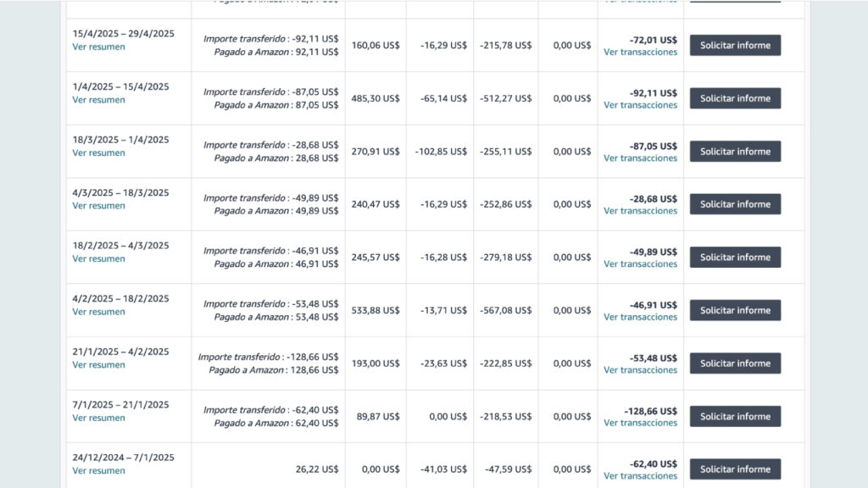Request report for 18/2/2025 – 4/3/2025 period
The width and height of the screenshot is (868, 488).
(735, 258)
